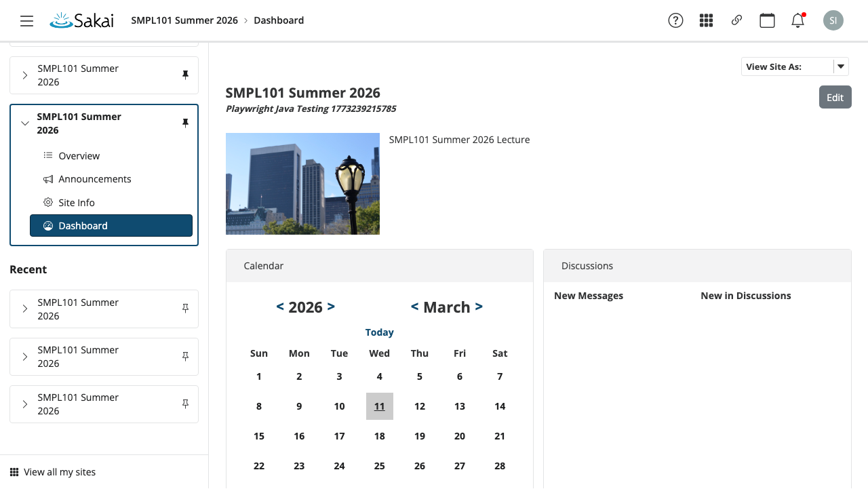Pin the last recent SMPL101 site
868x489 pixels.
coord(185,404)
